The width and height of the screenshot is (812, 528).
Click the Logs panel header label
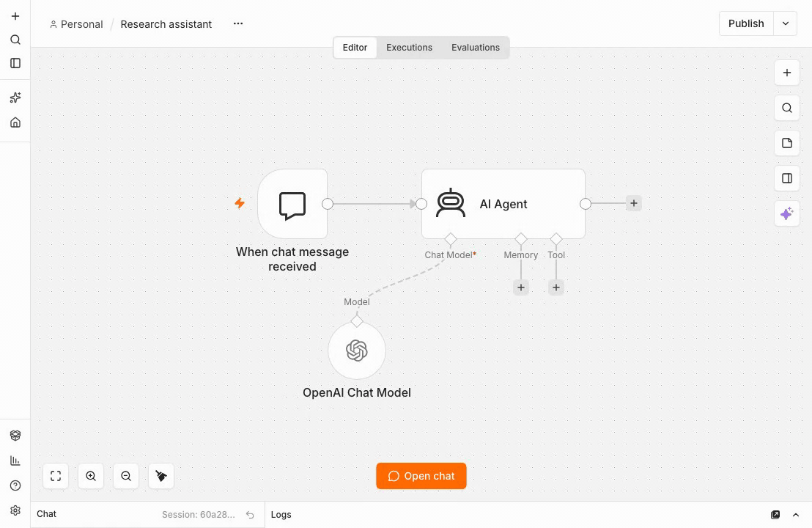tap(281, 515)
